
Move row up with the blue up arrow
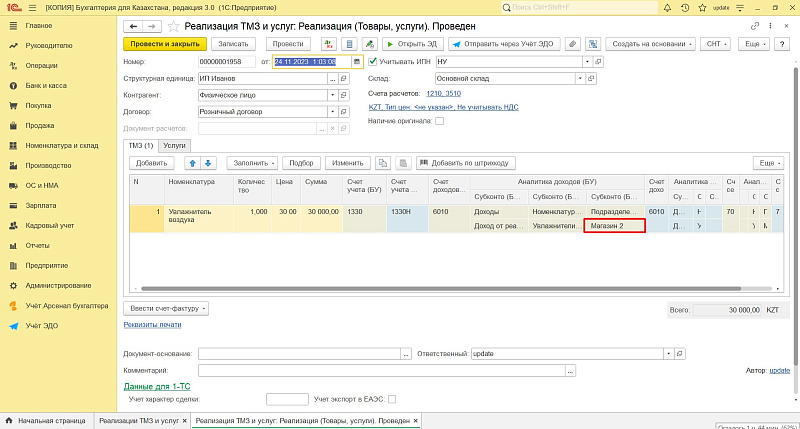pos(192,162)
